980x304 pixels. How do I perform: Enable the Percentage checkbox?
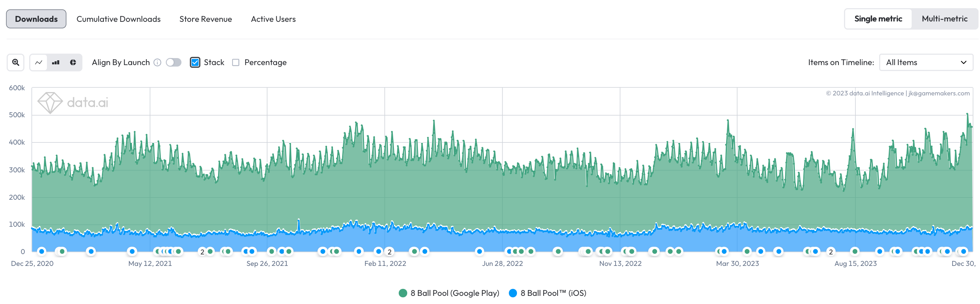pos(236,63)
